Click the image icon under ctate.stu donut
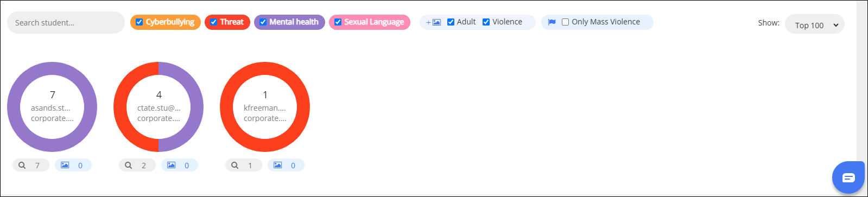Image resolution: width=868 pixels, height=197 pixels. coord(171,165)
